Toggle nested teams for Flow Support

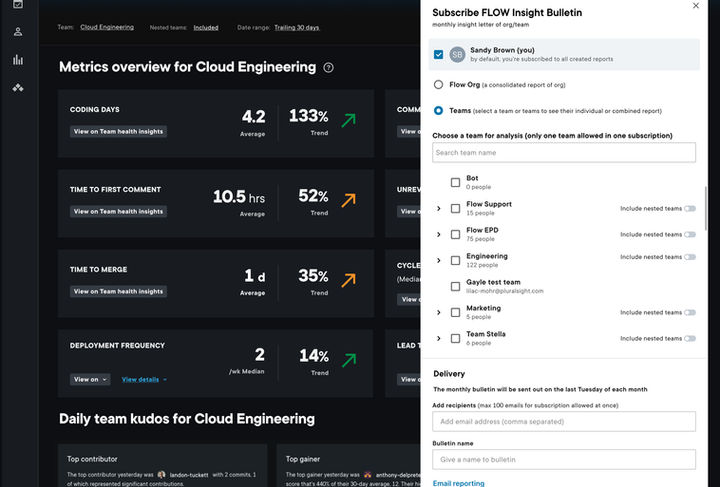click(x=690, y=208)
